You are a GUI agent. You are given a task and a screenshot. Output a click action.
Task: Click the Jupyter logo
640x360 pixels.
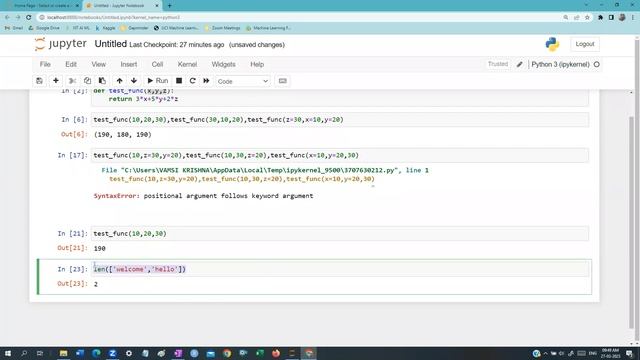60,44
